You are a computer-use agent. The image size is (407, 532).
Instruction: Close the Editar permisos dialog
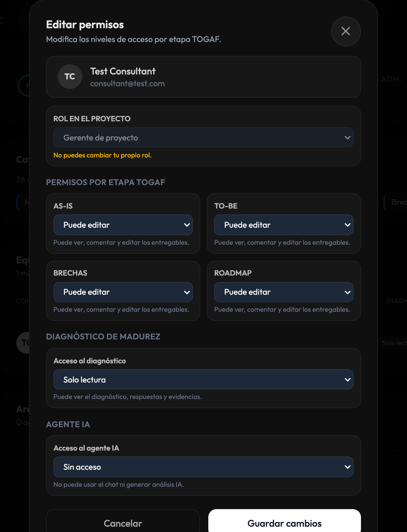click(346, 31)
